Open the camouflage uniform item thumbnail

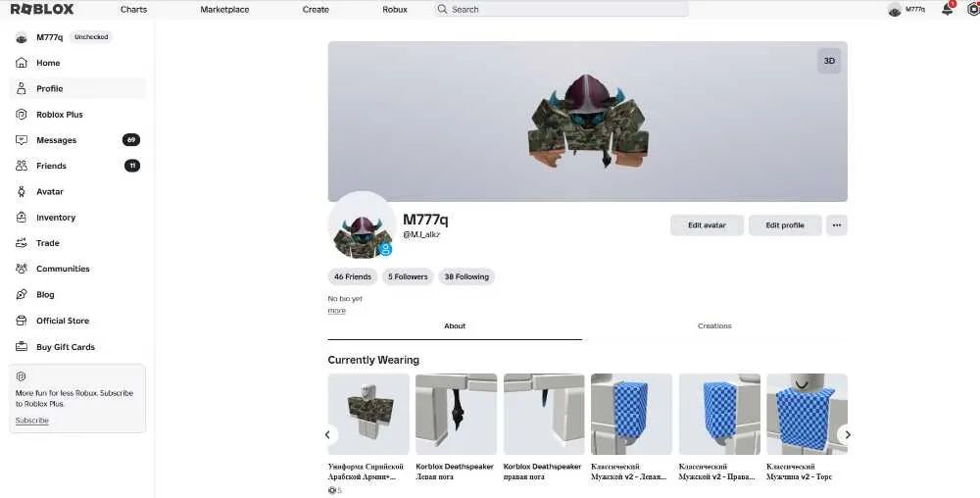pyautogui.click(x=368, y=415)
